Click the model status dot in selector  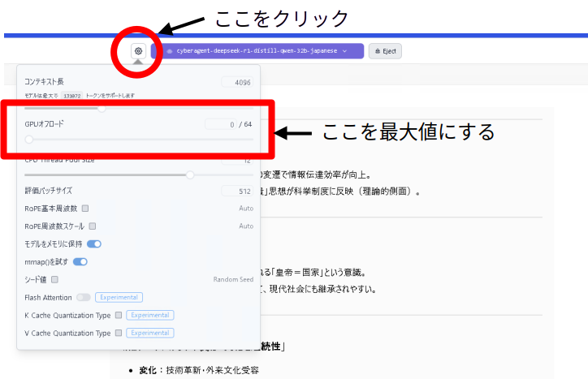pyautogui.click(x=170, y=51)
